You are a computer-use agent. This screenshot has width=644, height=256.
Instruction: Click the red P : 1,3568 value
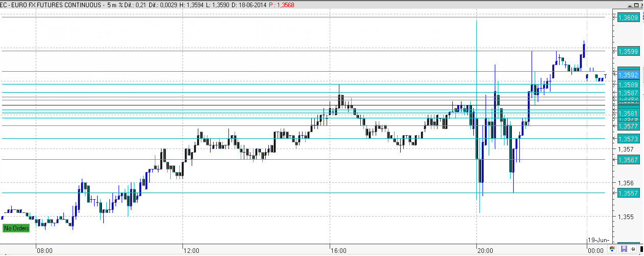282,4
